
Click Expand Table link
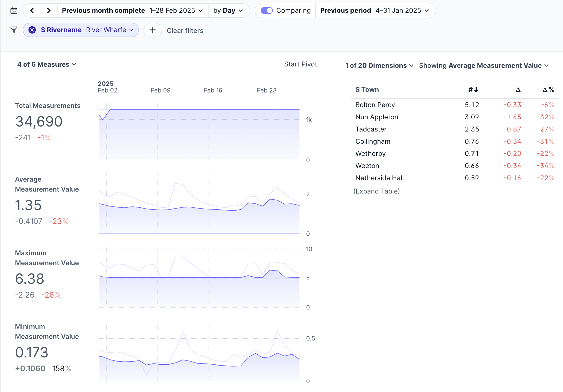[x=376, y=191]
